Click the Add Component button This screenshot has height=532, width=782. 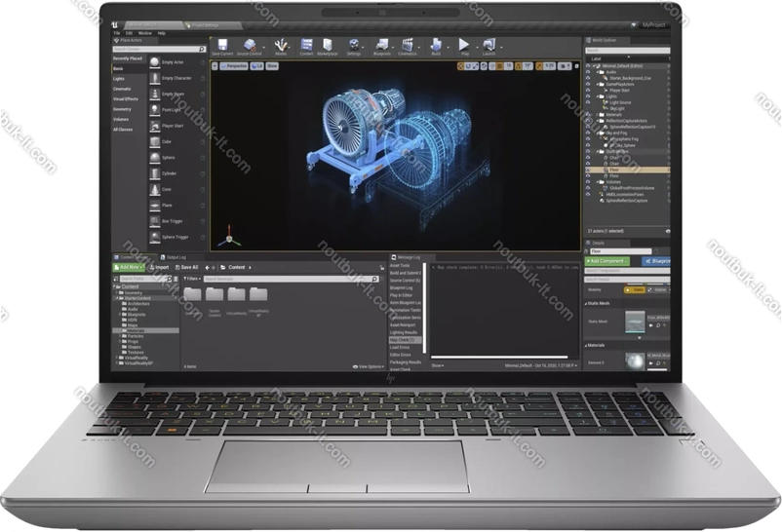click(606, 261)
